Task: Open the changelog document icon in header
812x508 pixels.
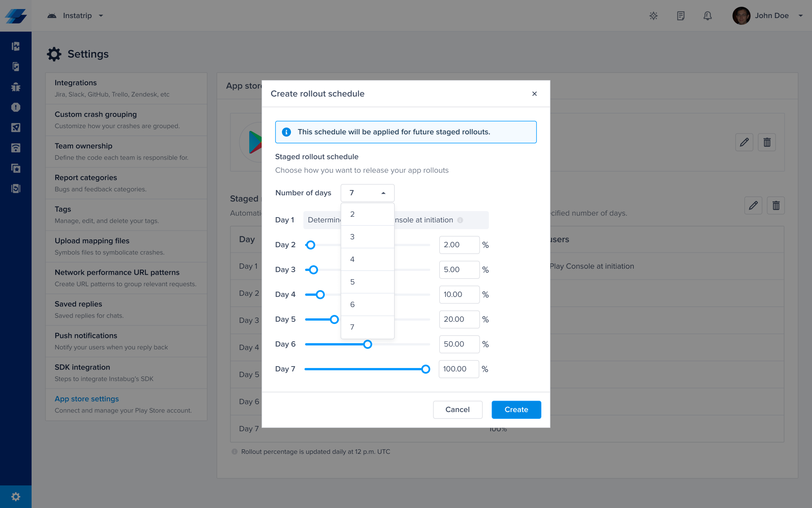Action: [680, 16]
